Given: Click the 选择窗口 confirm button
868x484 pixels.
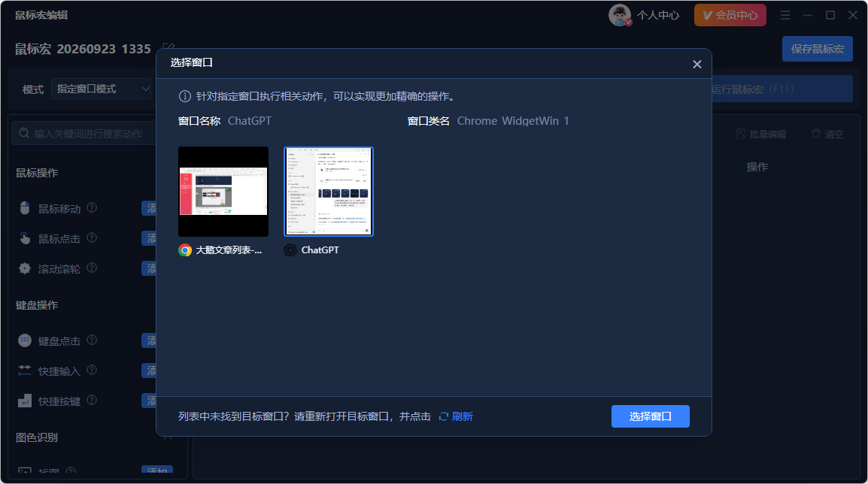Looking at the screenshot, I should click(651, 416).
